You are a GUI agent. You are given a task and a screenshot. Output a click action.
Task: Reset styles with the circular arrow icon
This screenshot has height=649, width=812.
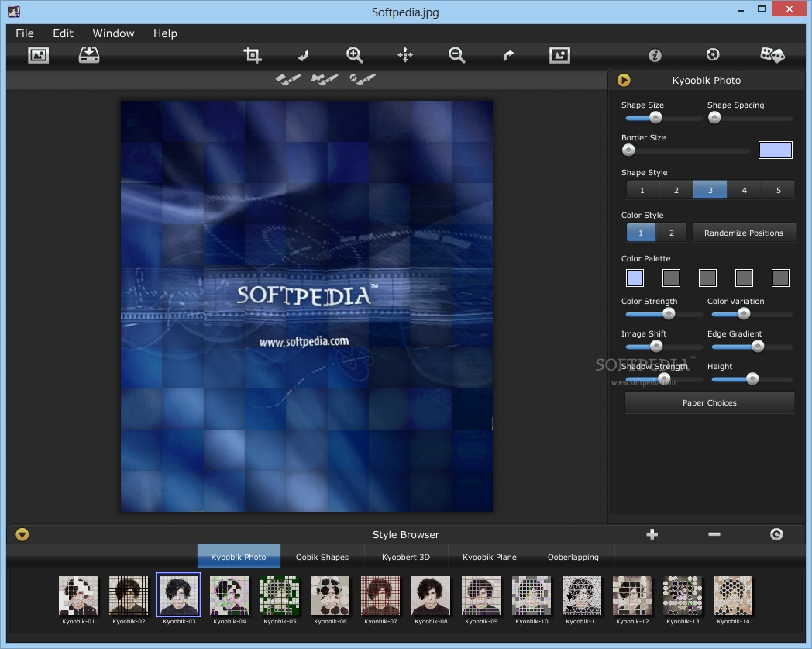[x=776, y=534]
